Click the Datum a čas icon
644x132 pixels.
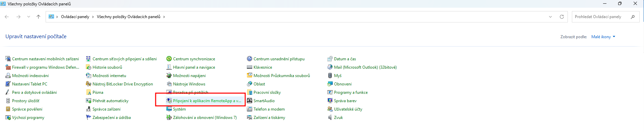pos(330,59)
